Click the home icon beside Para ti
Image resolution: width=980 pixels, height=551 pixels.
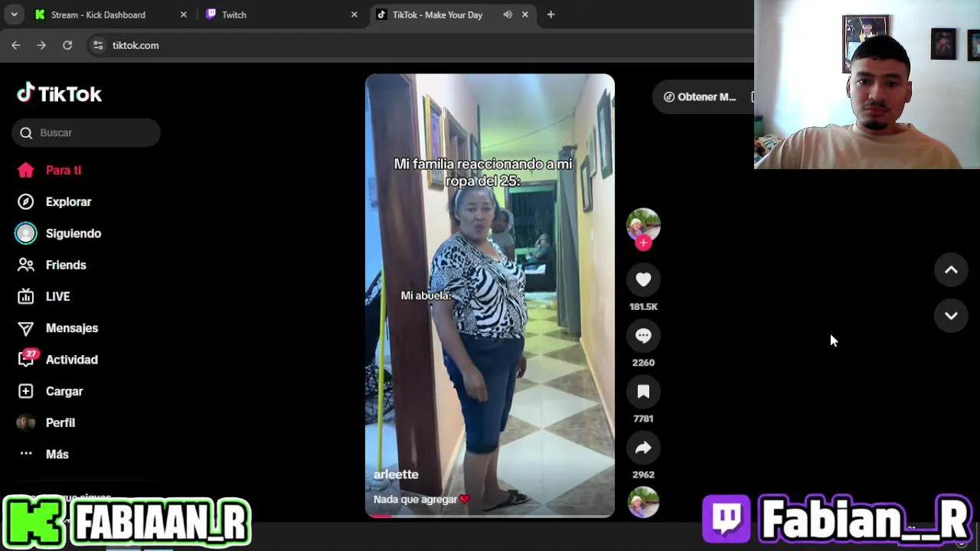pyautogui.click(x=26, y=171)
